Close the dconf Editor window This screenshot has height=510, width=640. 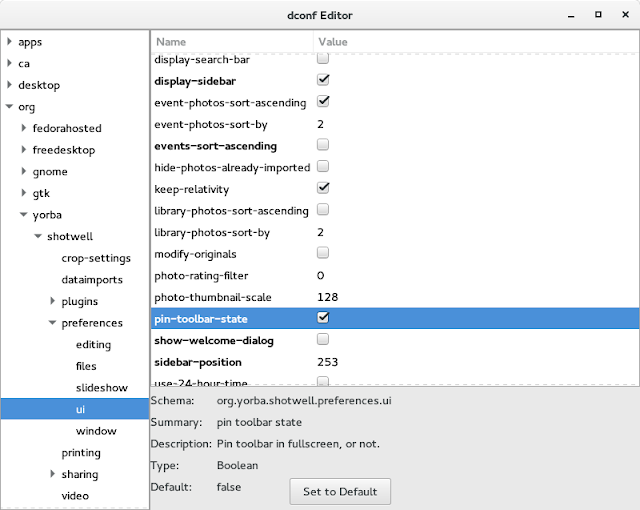pos(625,15)
